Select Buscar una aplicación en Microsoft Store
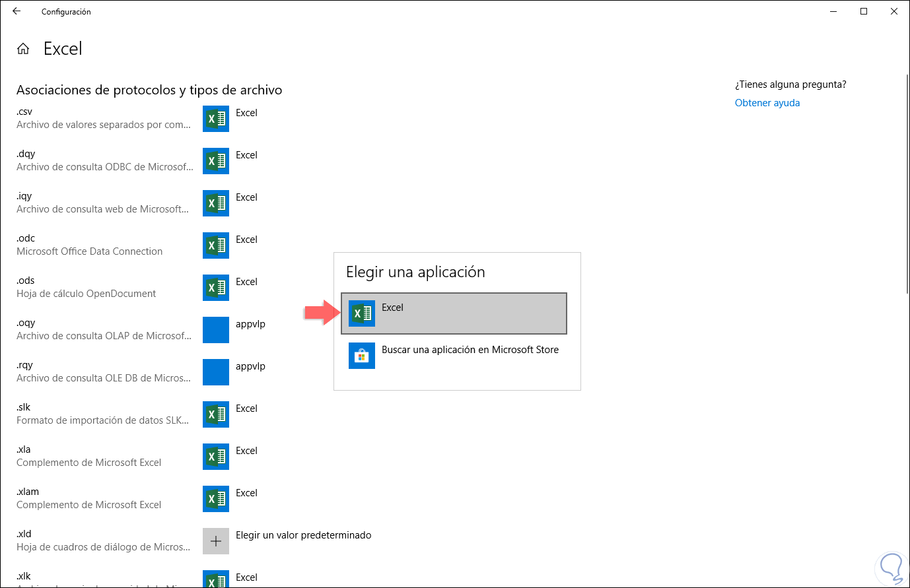Viewport: 910px width, 588px height. 454,356
